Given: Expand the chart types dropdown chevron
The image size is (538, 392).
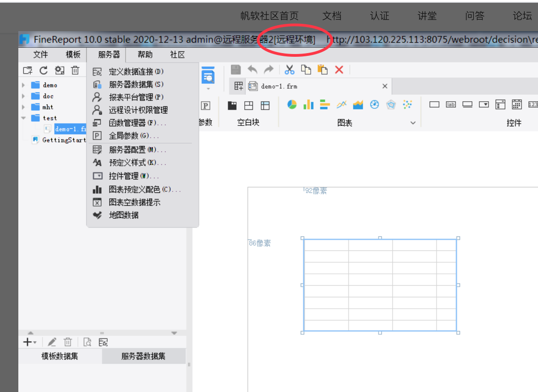Looking at the screenshot, I should [413, 123].
